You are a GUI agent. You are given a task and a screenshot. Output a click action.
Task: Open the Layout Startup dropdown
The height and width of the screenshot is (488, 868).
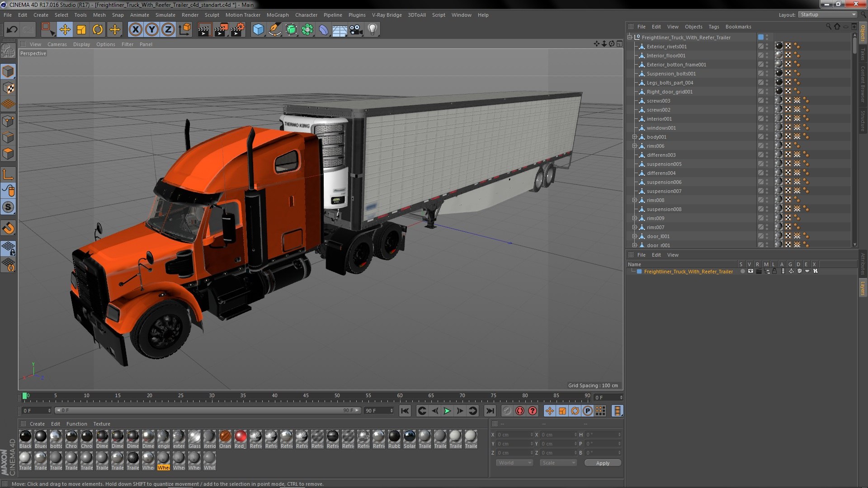[827, 14]
